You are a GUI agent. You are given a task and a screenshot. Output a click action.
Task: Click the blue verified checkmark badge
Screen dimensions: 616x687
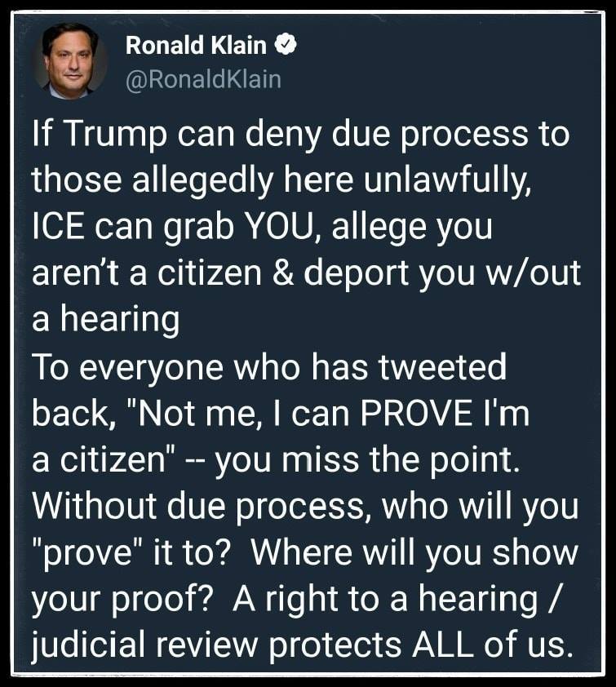(x=285, y=46)
